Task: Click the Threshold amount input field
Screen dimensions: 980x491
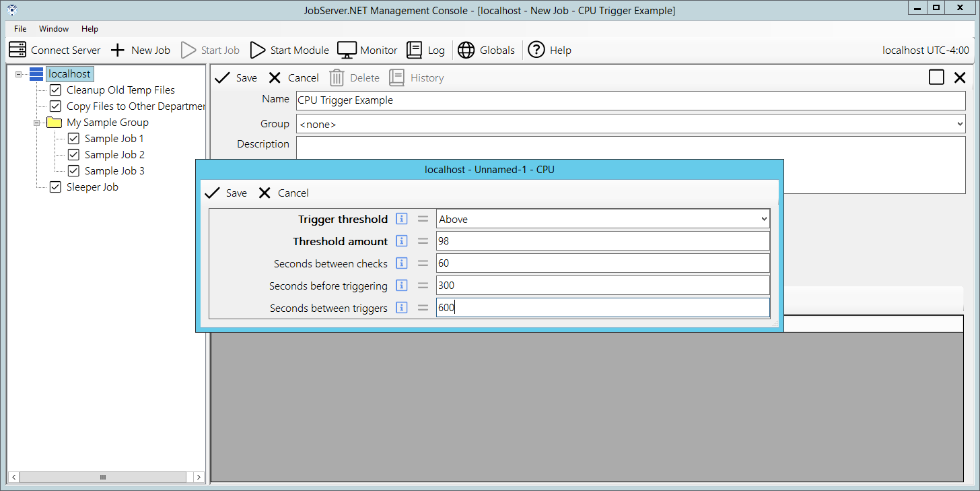Action: [602, 241]
